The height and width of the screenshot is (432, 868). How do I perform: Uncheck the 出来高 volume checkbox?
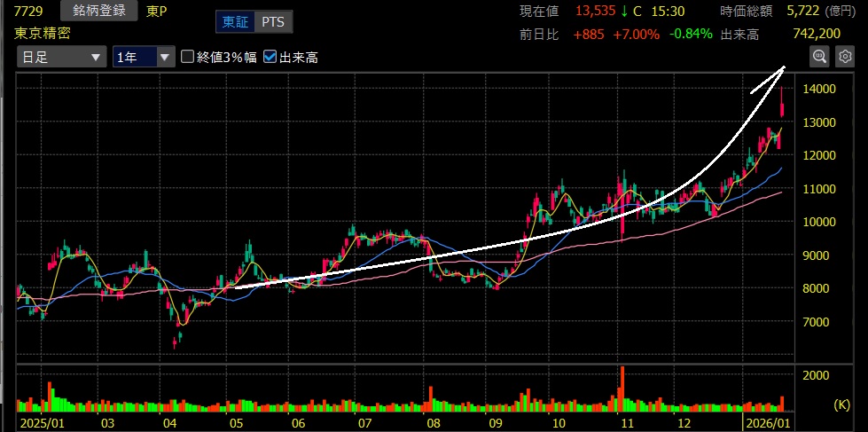(270, 57)
